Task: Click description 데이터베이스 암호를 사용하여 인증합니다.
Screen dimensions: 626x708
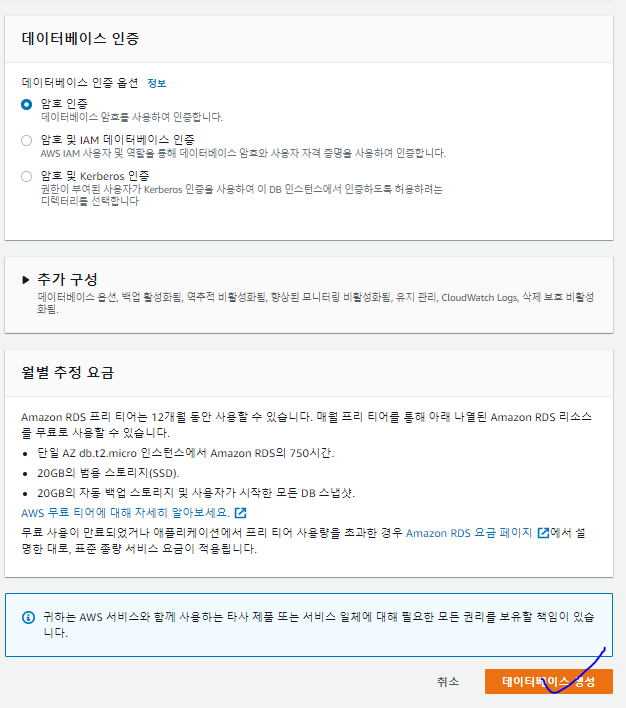Action: (132, 117)
